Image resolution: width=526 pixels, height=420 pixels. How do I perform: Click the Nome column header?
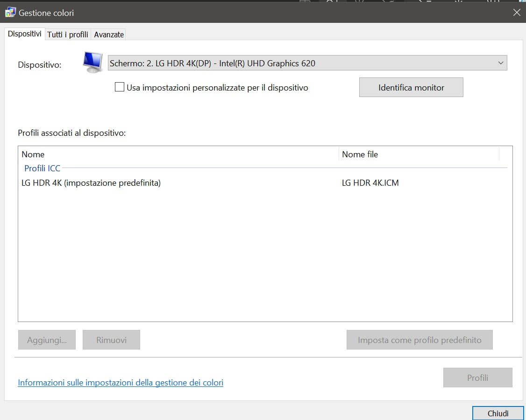(33, 154)
